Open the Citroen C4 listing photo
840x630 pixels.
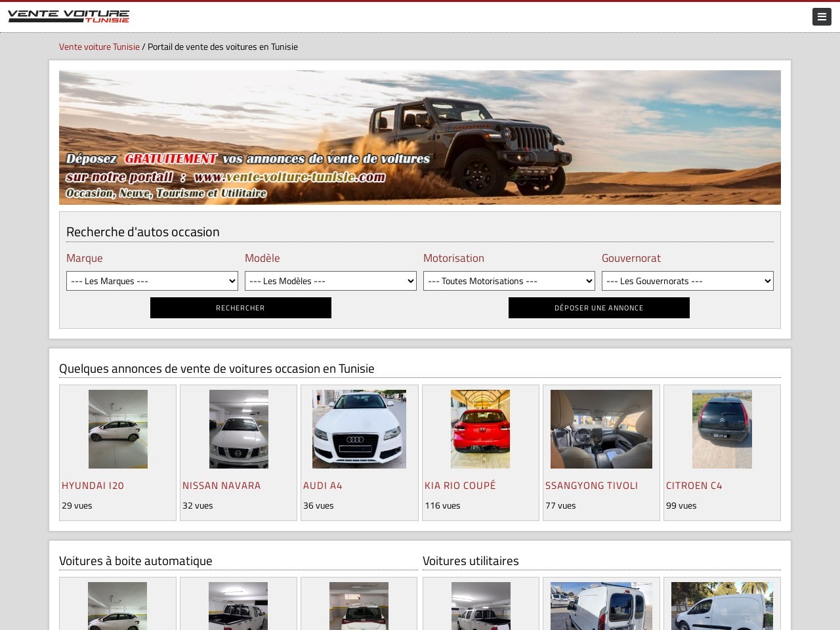point(722,429)
